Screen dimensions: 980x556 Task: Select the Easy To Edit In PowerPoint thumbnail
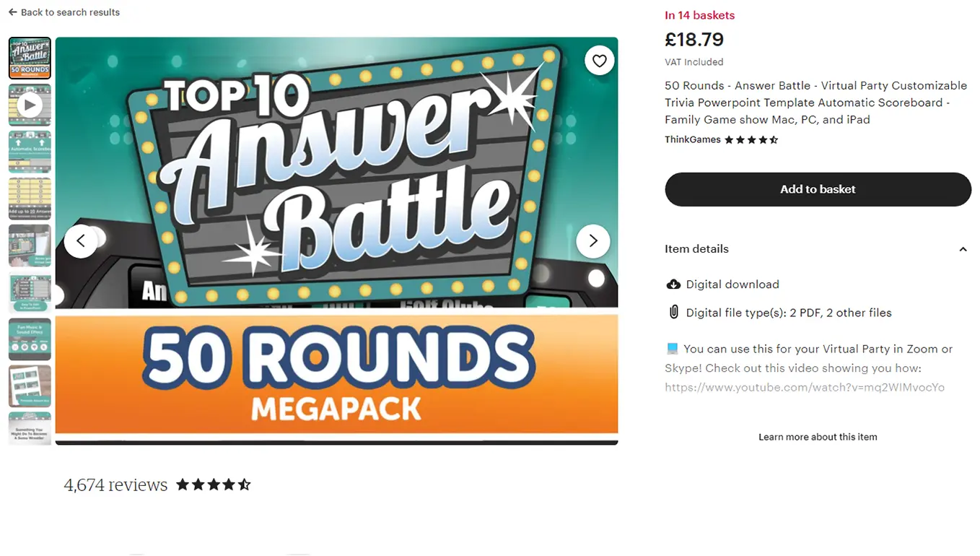[x=30, y=292]
